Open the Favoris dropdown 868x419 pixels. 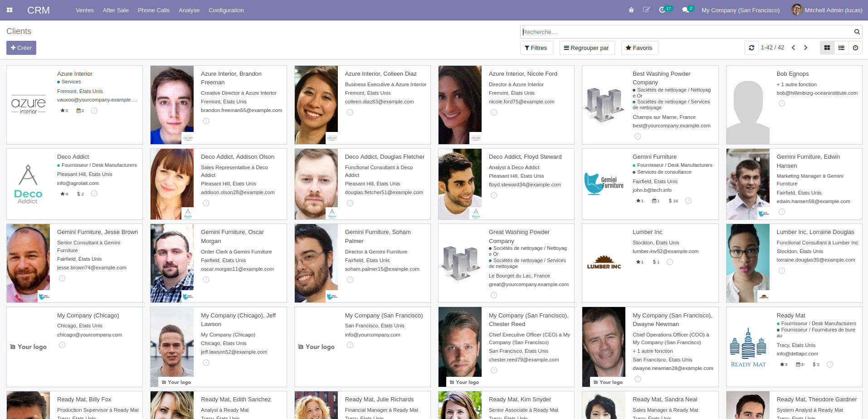[639, 48]
